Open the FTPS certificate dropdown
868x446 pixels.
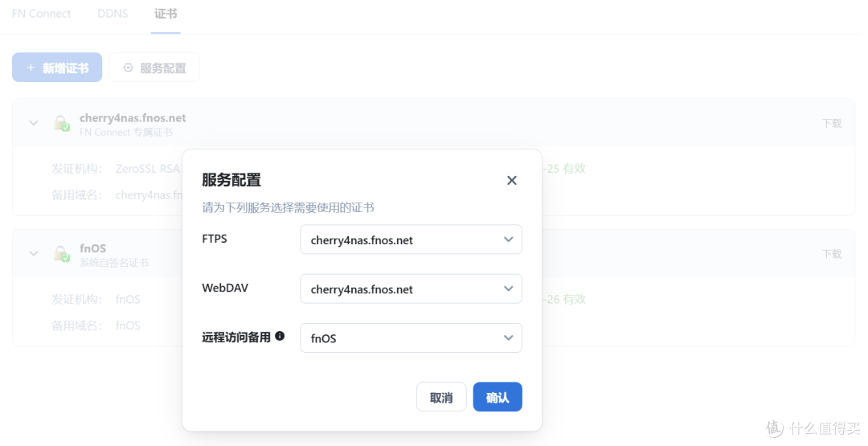point(411,239)
